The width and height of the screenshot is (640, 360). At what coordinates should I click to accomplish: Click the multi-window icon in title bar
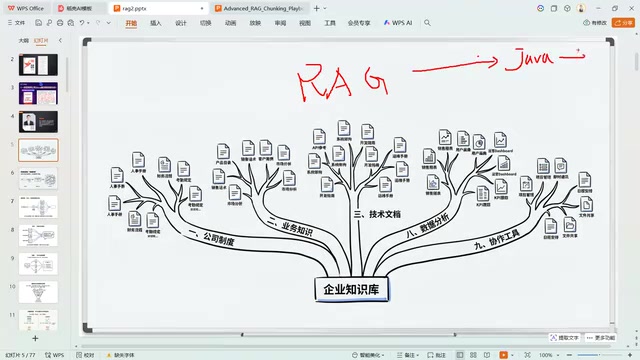(x=554, y=8)
